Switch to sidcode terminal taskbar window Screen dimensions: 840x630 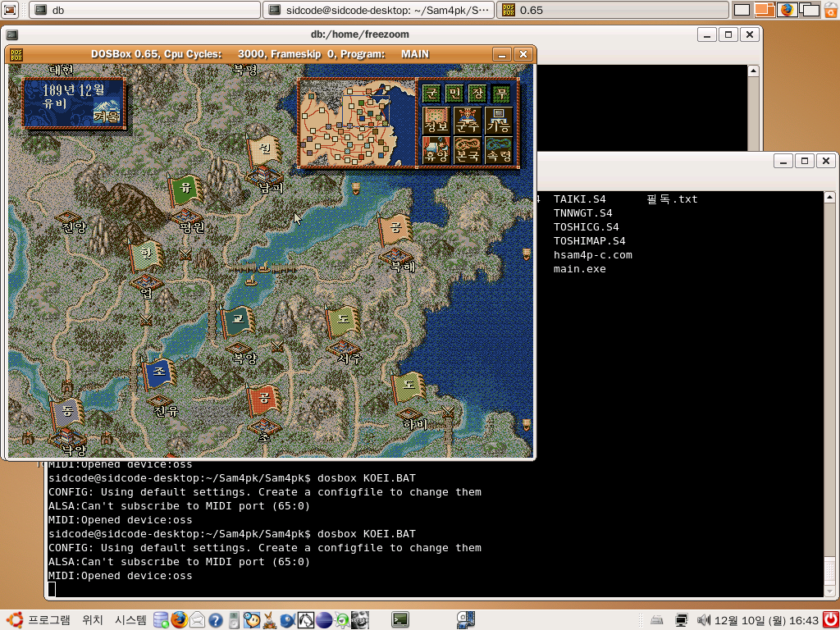click(379, 10)
